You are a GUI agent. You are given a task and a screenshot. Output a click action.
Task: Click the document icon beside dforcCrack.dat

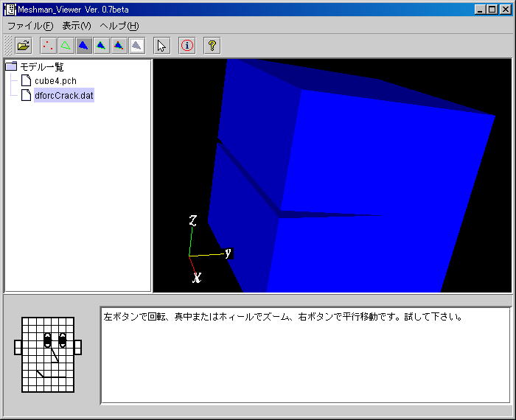click(27, 95)
